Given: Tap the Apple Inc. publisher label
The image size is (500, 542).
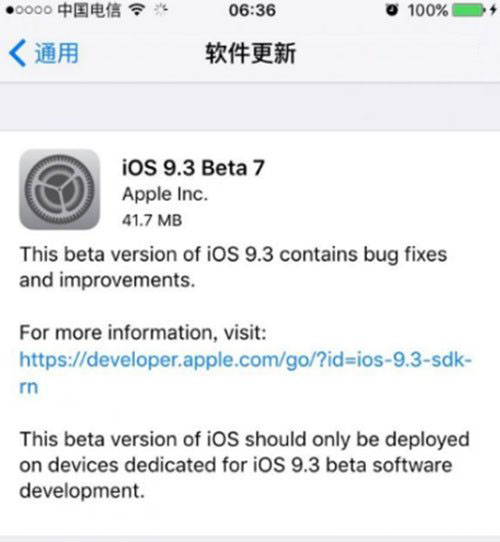Looking at the screenshot, I should click(165, 194).
